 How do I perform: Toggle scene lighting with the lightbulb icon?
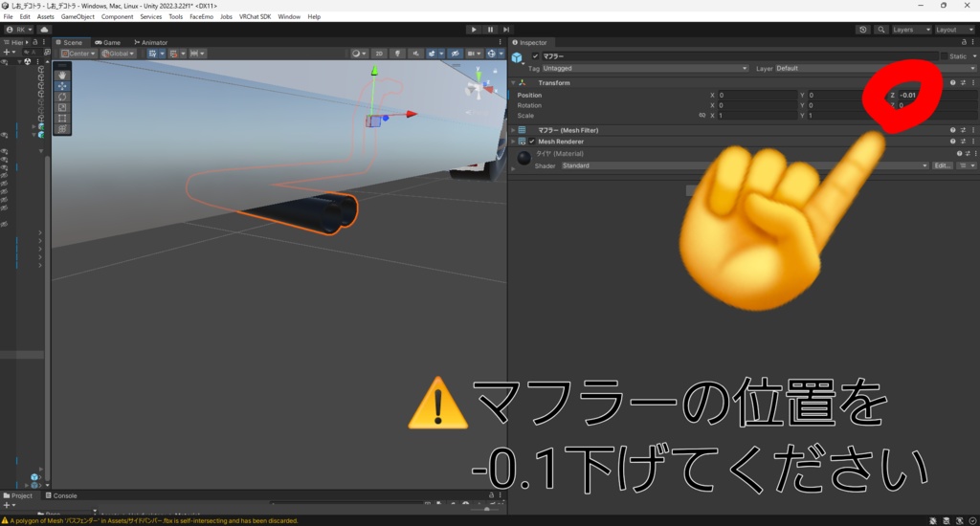pos(397,54)
